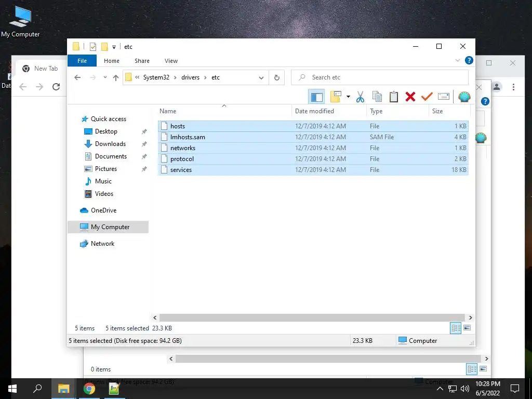532x399 pixels.
Task: Unpin Downloads using its pin icon
Action: click(x=144, y=144)
